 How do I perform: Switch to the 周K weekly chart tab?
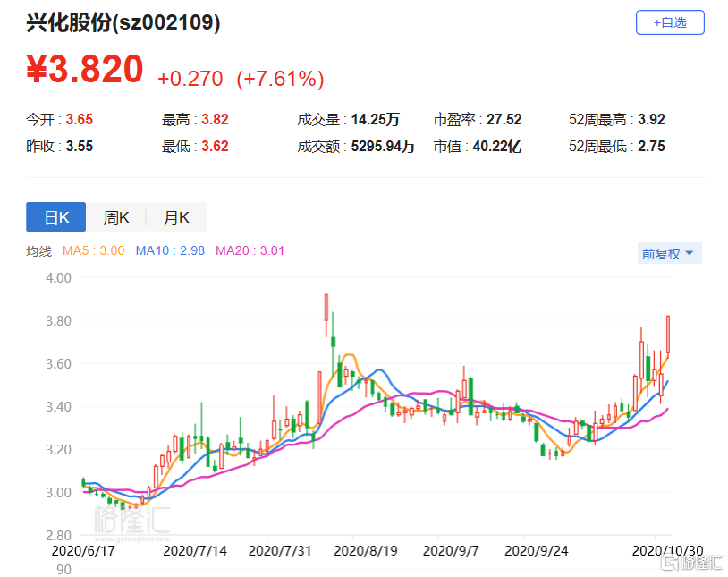116,217
